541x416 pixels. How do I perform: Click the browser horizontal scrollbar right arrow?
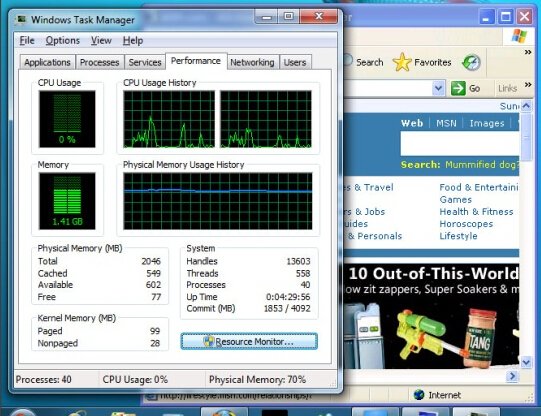pyautogui.click(x=512, y=376)
